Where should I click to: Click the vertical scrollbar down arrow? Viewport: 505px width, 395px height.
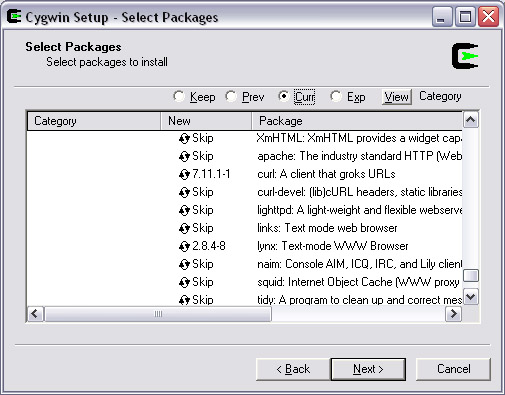click(x=471, y=296)
